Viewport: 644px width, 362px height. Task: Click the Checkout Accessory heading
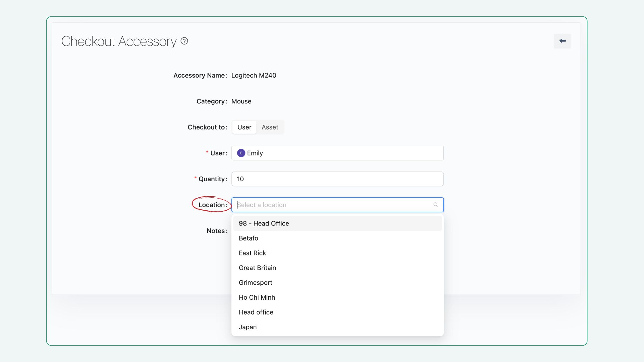pos(119,41)
